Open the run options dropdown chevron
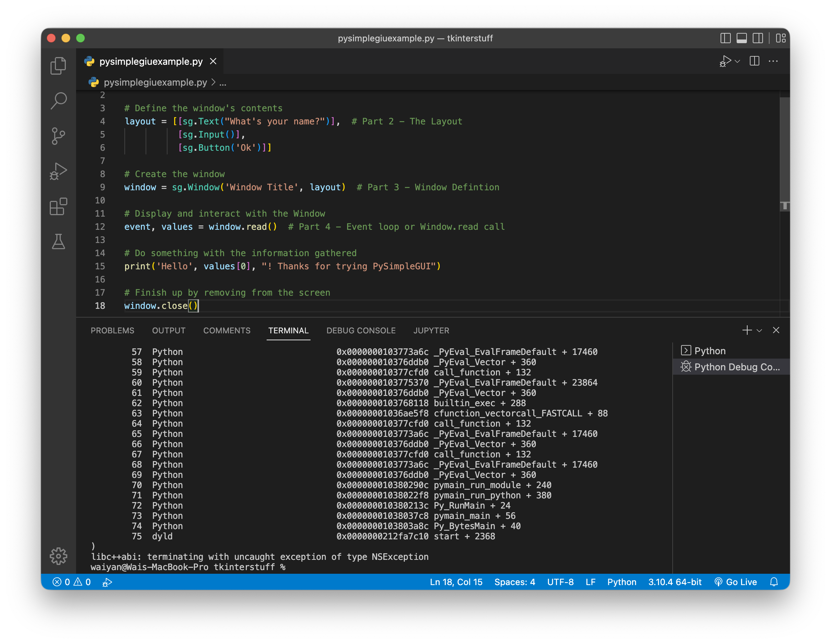This screenshot has width=831, height=644. [737, 61]
